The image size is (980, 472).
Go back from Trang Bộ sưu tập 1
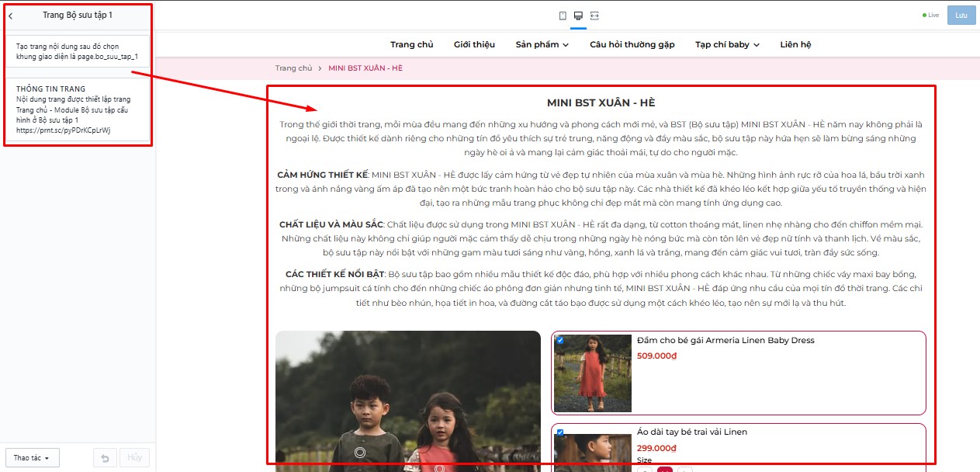pos(11,16)
